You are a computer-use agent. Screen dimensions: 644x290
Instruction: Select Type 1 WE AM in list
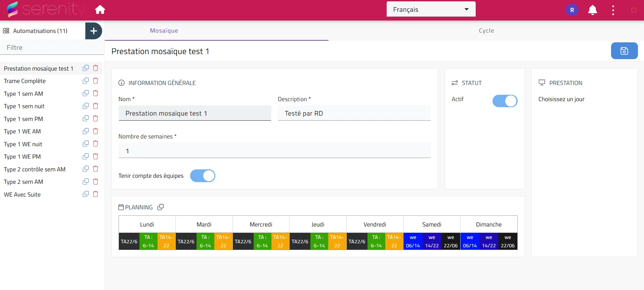point(23,131)
